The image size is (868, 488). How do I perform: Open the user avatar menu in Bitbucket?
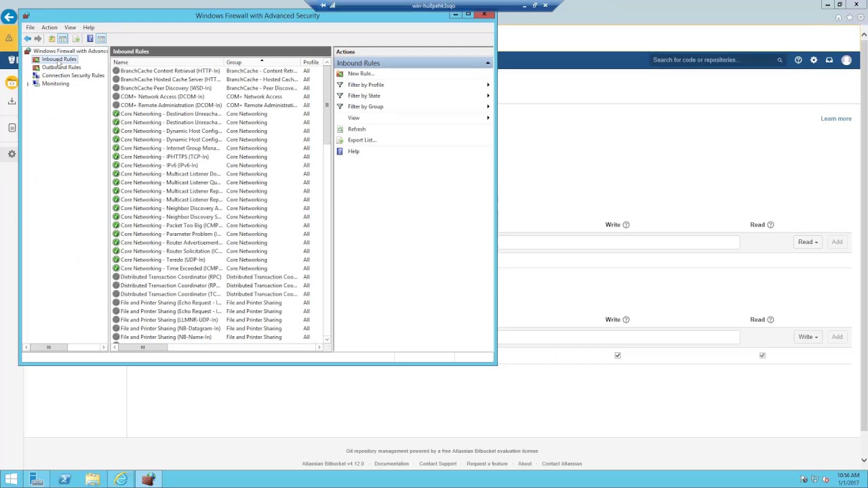pos(846,60)
